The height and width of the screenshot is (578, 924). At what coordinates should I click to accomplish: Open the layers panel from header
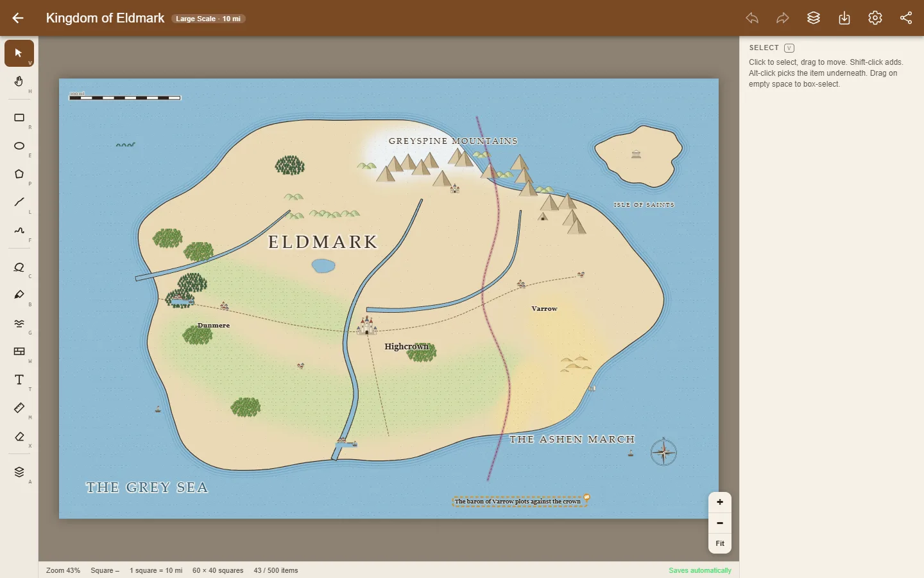click(814, 18)
